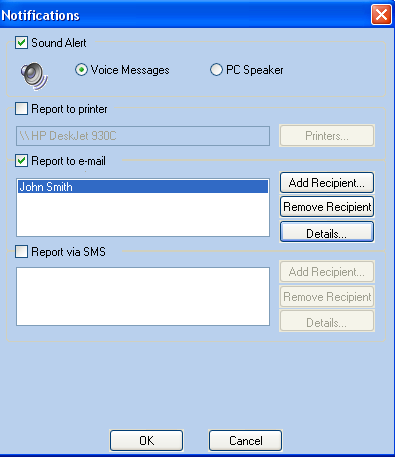This screenshot has width=395, height=457.
Task: Click Details in the SMS section
Action: (x=327, y=321)
